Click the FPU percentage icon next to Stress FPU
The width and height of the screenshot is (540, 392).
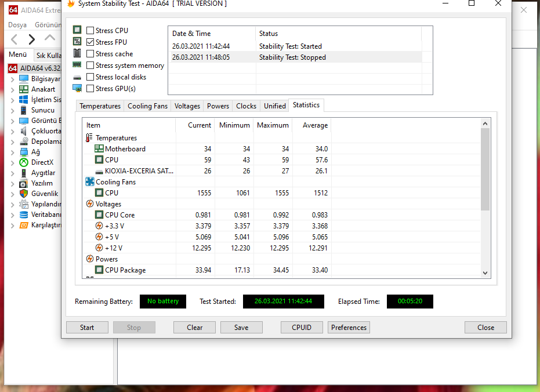(x=77, y=42)
